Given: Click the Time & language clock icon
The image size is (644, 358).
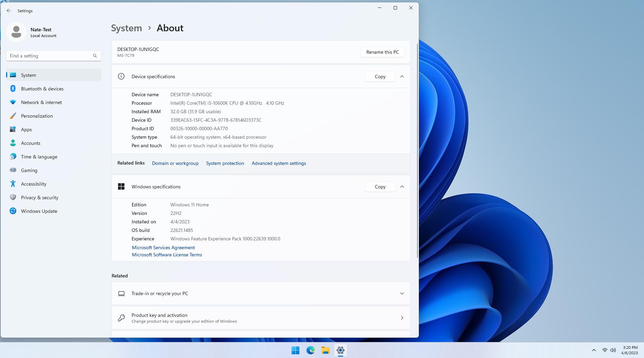Looking at the screenshot, I should coord(13,156).
